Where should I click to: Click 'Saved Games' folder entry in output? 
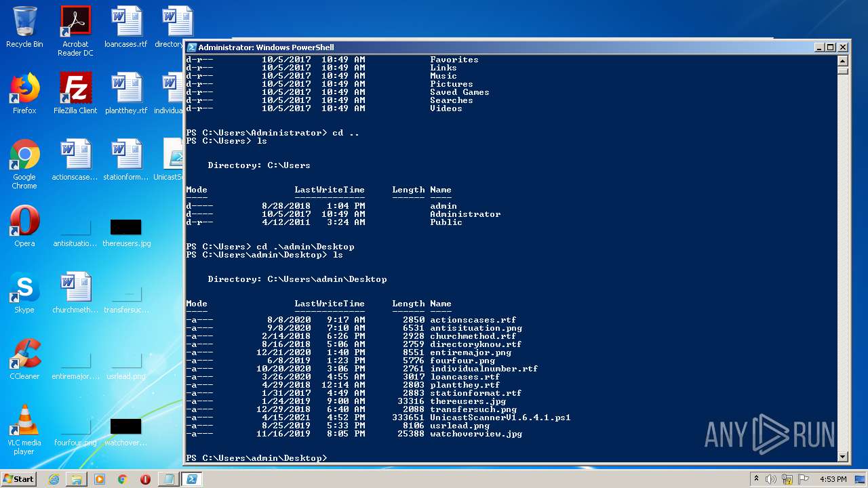coord(460,92)
